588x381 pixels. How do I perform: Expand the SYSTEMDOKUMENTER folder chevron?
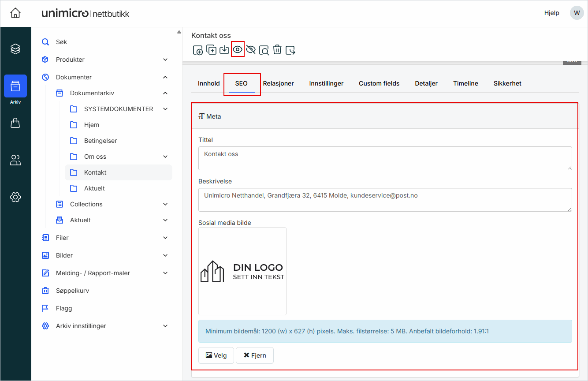pyautogui.click(x=165, y=109)
